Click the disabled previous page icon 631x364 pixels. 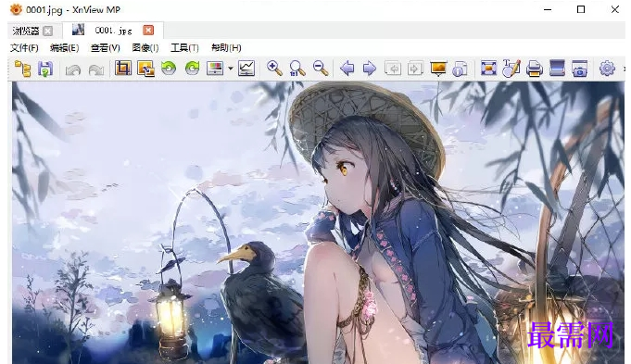393,69
